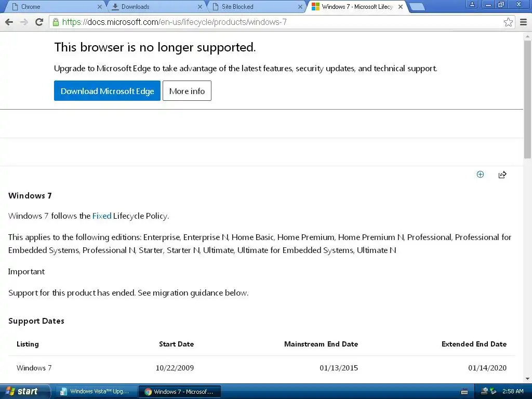The height and width of the screenshot is (399, 532).
Task: Click the circled plus icon on the page
Action: 480,175
